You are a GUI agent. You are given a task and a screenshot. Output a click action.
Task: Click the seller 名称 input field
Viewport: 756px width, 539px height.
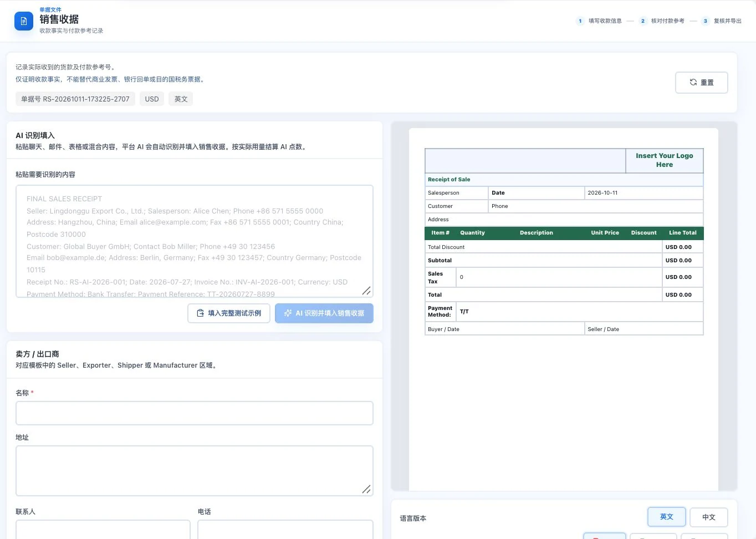(x=195, y=413)
